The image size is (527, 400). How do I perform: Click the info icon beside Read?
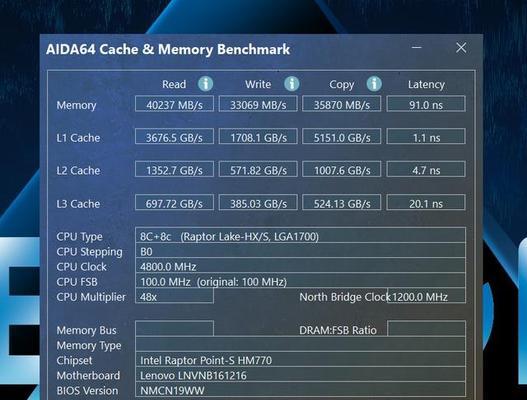(x=205, y=83)
